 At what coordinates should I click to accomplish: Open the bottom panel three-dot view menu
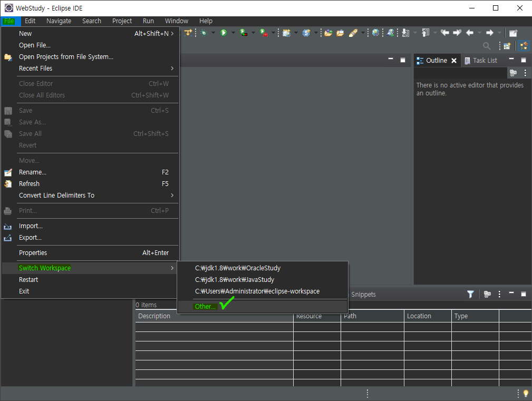(499, 294)
